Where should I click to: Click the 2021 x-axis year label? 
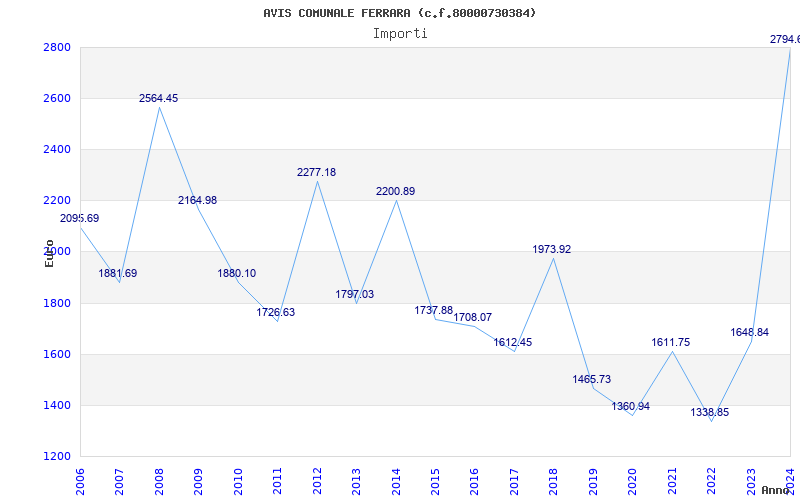coord(672,482)
